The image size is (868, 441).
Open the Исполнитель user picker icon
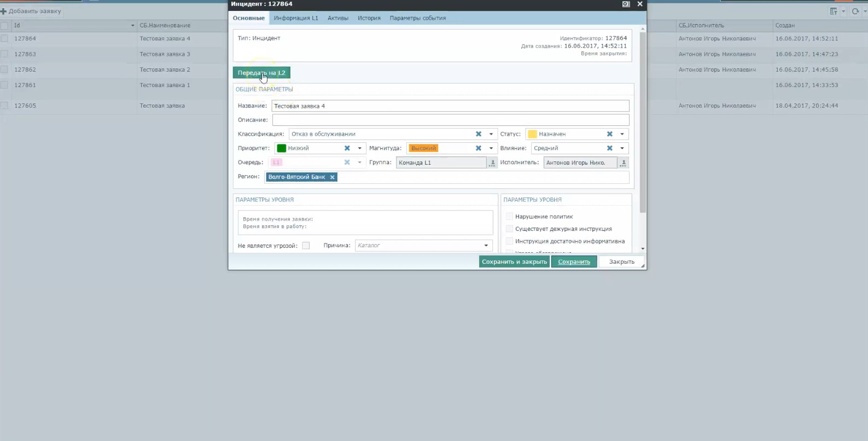(624, 163)
